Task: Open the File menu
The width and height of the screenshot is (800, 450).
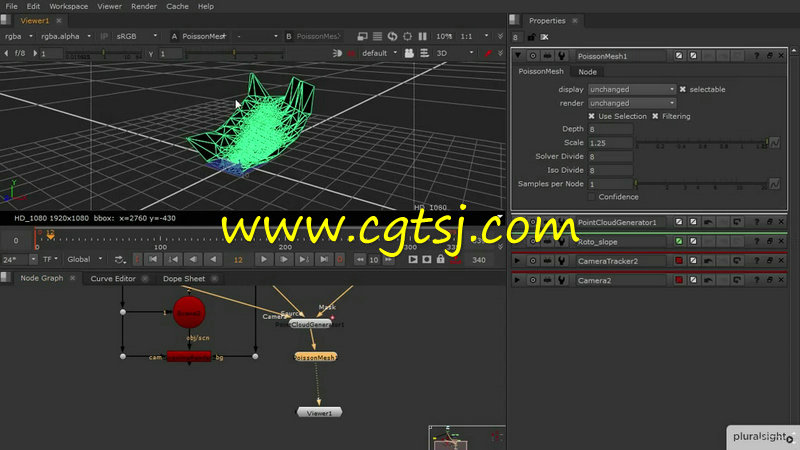Action: 11,7
